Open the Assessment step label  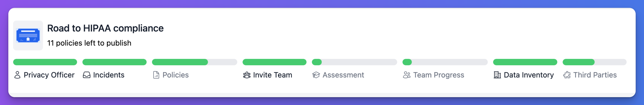[x=343, y=75]
